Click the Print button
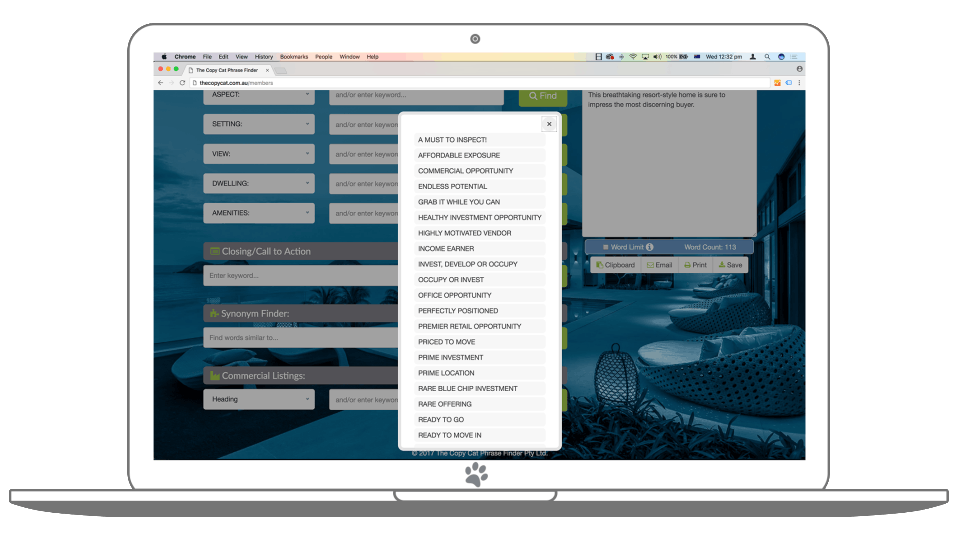Image resolution: width=960 pixels, height=551 pixels. click(696, 265)
